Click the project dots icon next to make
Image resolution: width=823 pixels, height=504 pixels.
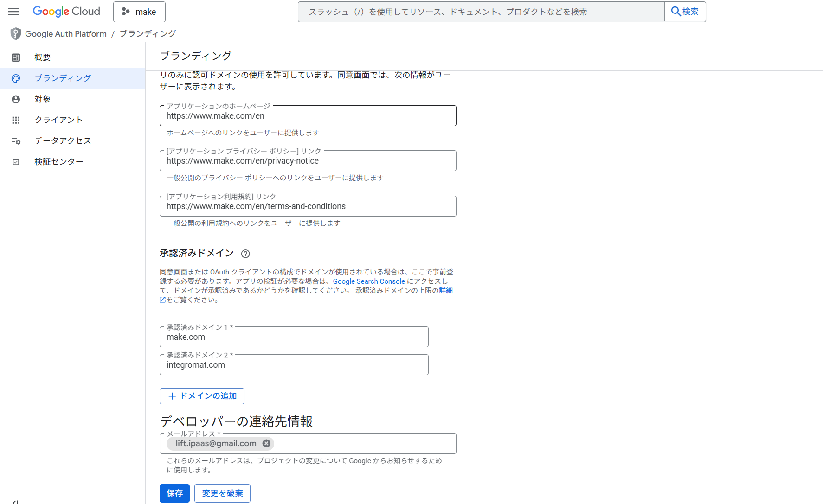[125, 12]
